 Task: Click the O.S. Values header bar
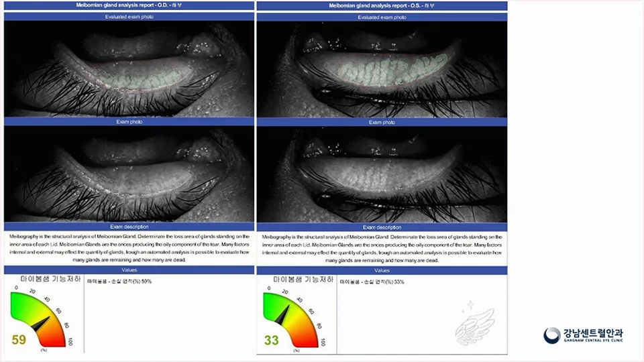coord(382,270)
